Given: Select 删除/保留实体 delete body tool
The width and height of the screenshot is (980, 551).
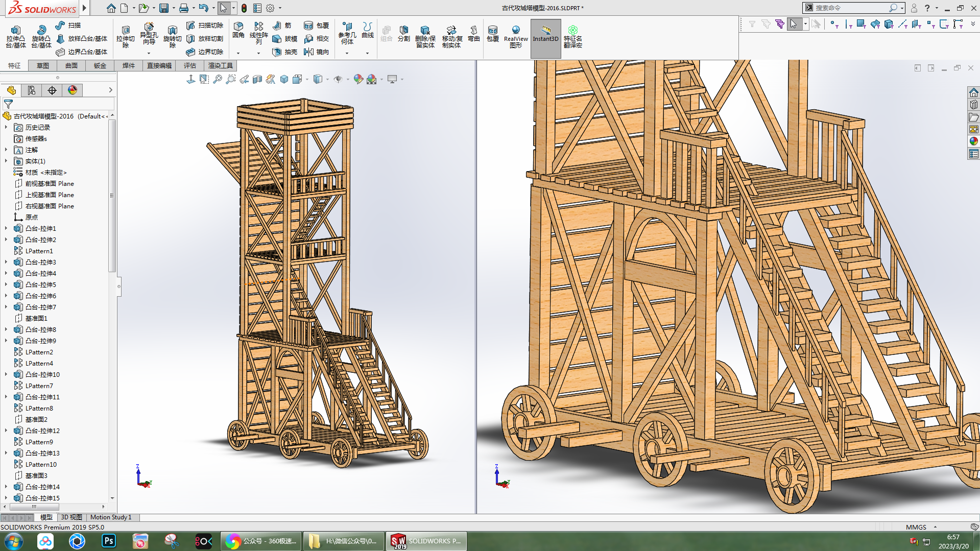Looking at the screenshot, I should 425,37.
